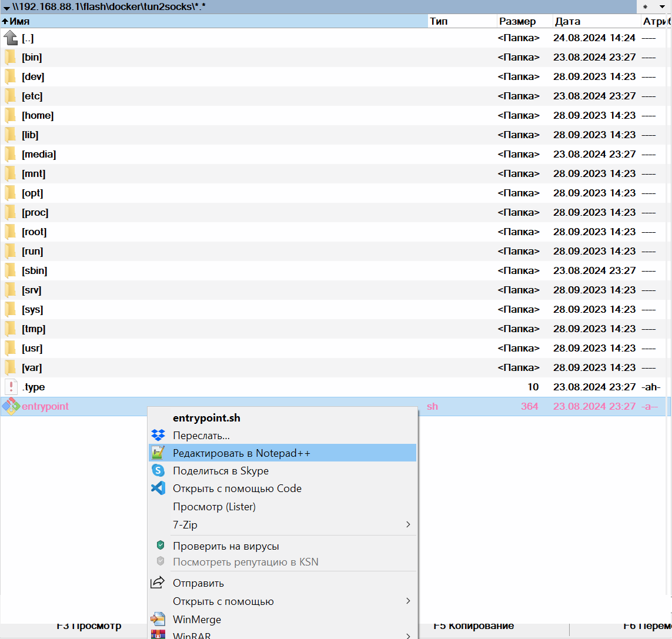Click the F3 Просмотр button

[89, 625]
